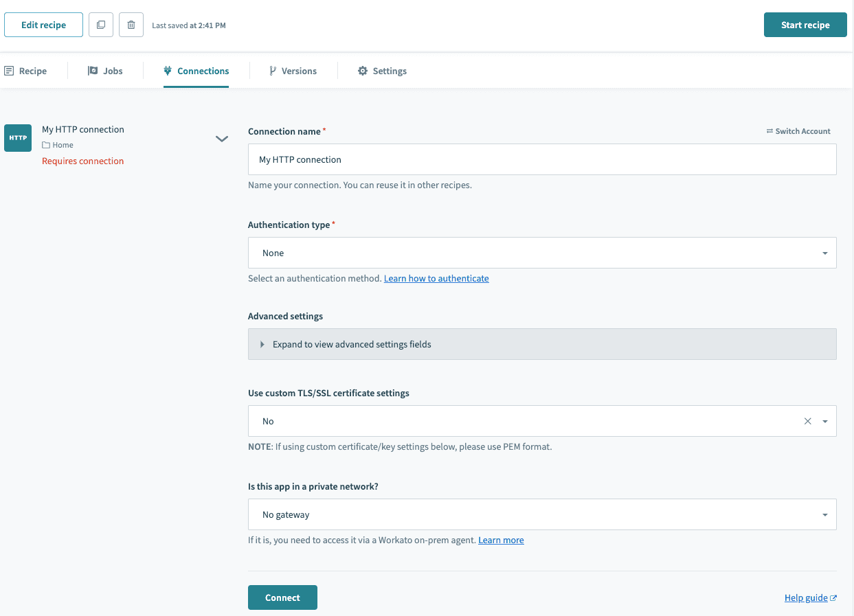Click Learn how to authenticate
This screenshot has height=616, width=854.
coord(436,278)
